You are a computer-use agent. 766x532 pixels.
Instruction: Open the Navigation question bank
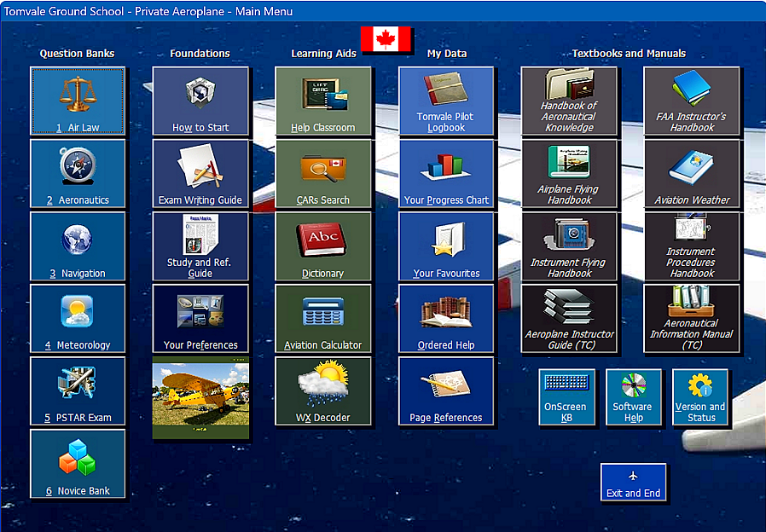pos(78,246)
